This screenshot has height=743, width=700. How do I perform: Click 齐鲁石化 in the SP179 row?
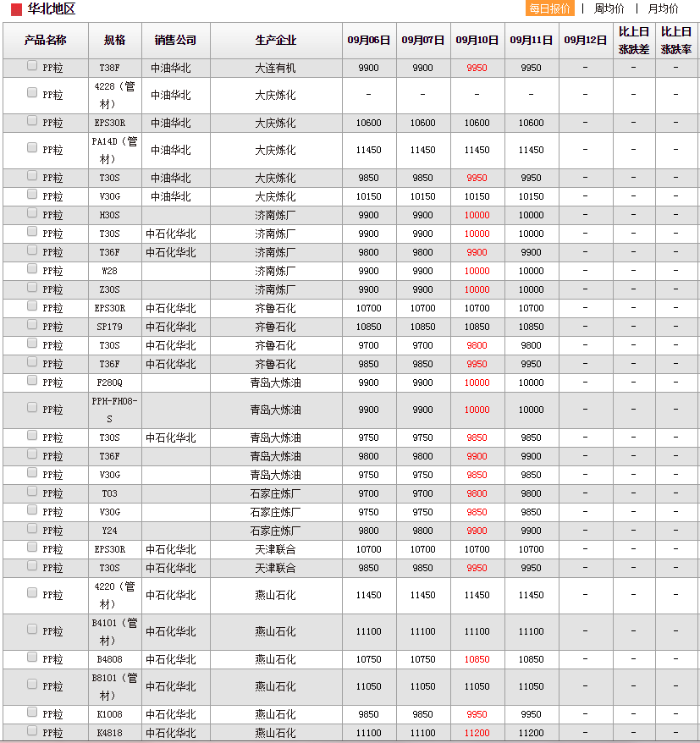pos(275,327)
